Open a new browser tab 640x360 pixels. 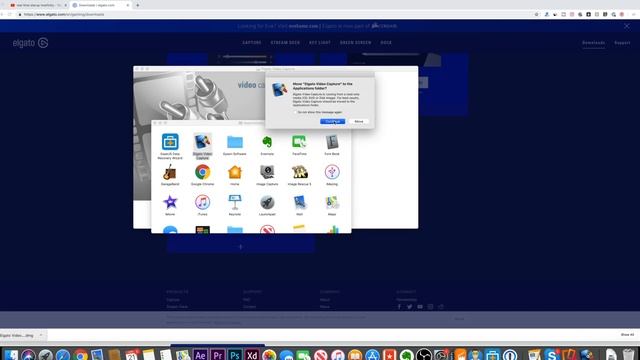pos(138,5)
